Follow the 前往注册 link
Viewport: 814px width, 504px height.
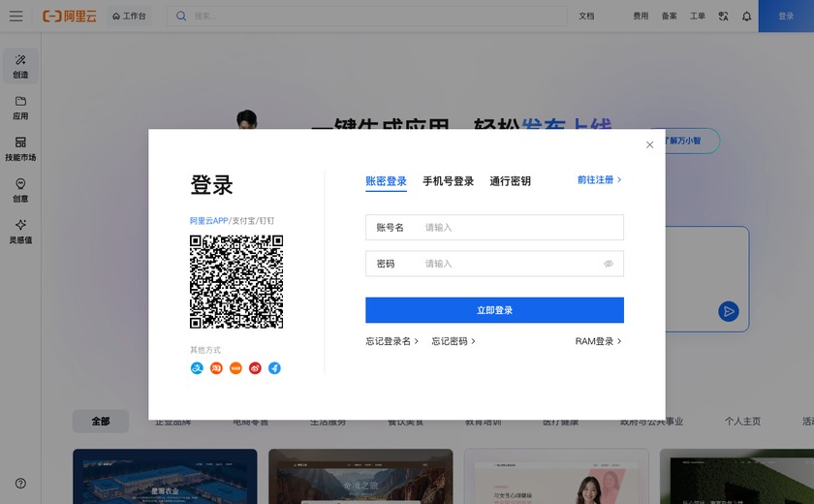600,179
